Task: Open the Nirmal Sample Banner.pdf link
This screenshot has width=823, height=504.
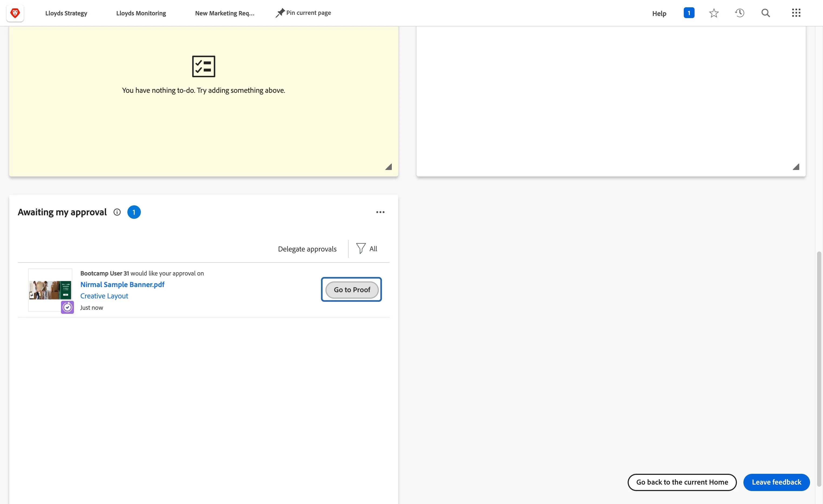Action: click(122, 285)
